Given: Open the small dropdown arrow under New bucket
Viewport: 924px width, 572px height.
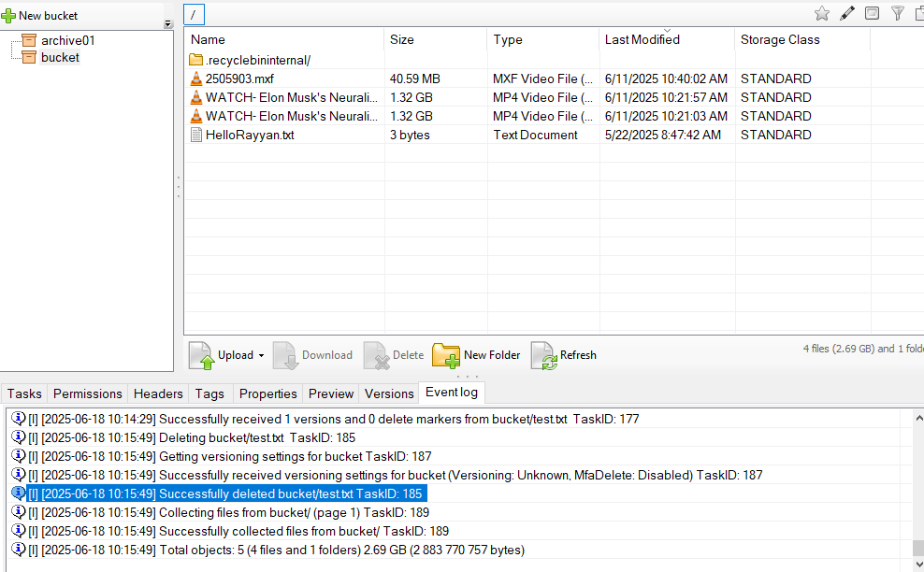Looking at the screenshot, I should [x=168, y=24].
